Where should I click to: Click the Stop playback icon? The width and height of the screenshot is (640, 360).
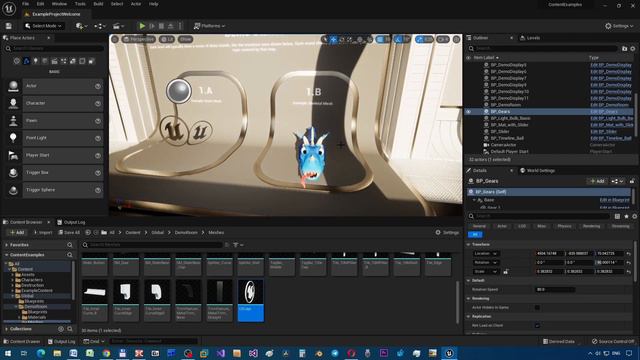pos(161,26)
